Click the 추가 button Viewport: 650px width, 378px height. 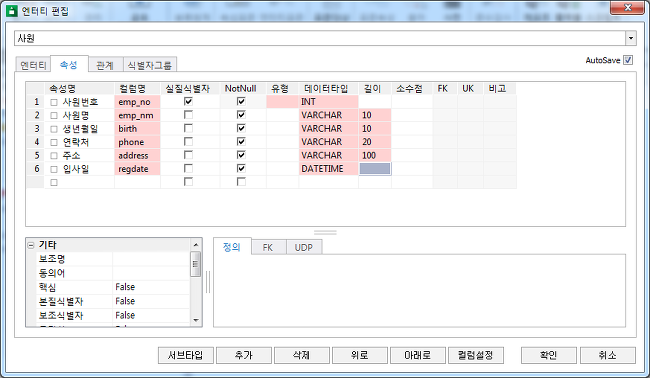pos(244,355)
